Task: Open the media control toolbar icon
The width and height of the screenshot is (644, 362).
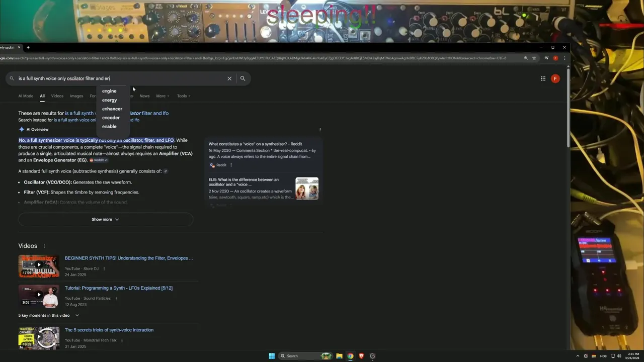Action: 546,58
